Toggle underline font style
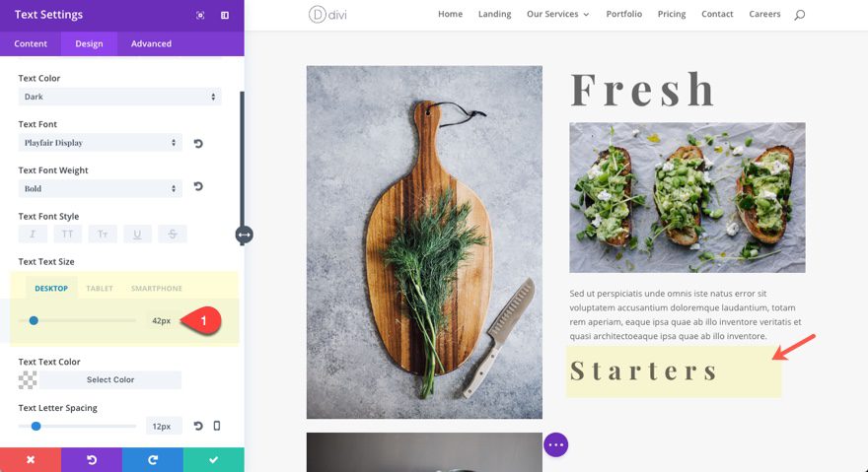 (137, 235)
